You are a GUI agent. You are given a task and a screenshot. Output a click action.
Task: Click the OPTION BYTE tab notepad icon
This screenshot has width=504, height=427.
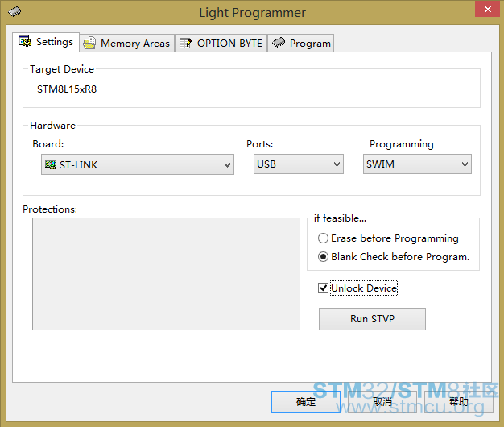point(185,43)
